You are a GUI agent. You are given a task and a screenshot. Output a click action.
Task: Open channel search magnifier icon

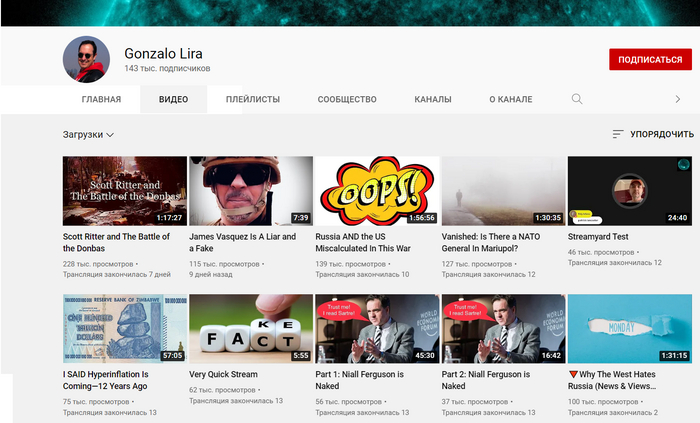[577, 99]
